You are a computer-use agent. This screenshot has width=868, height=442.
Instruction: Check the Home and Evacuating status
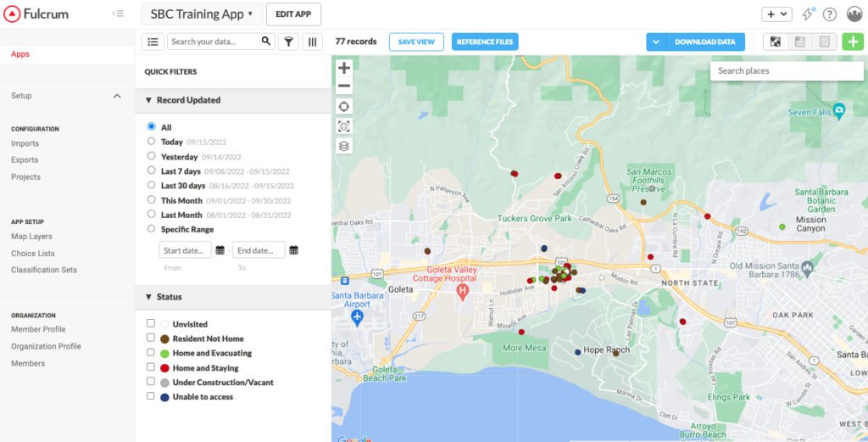[x=151, y=353]
